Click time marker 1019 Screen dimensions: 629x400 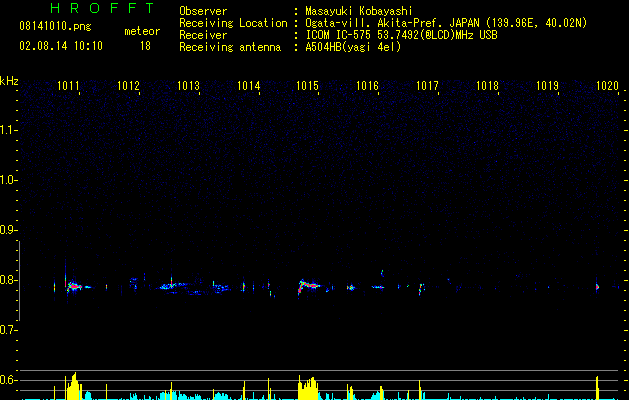(x=548, y=86)
